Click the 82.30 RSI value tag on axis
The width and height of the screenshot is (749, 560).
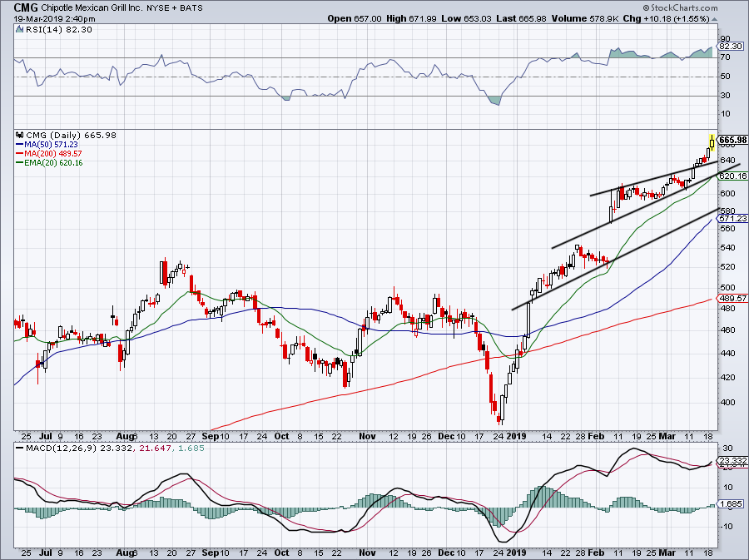[731, 47]
